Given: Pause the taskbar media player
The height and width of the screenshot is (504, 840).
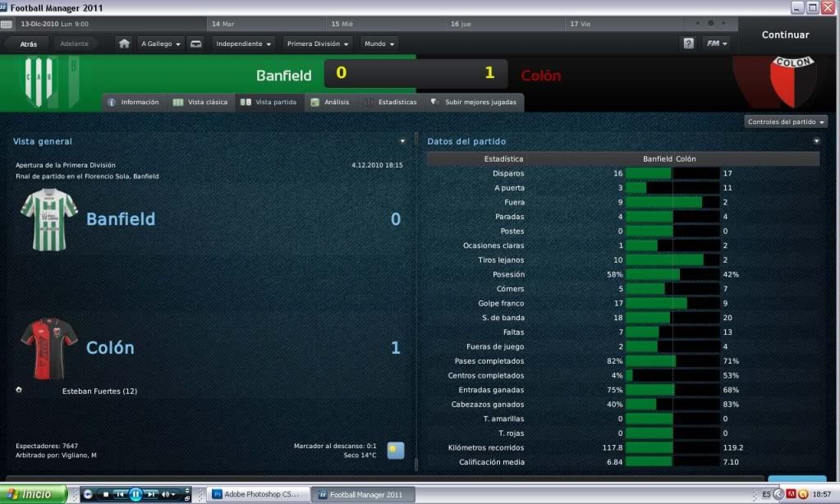Looking at the screenshot, I should pos(135,494).
